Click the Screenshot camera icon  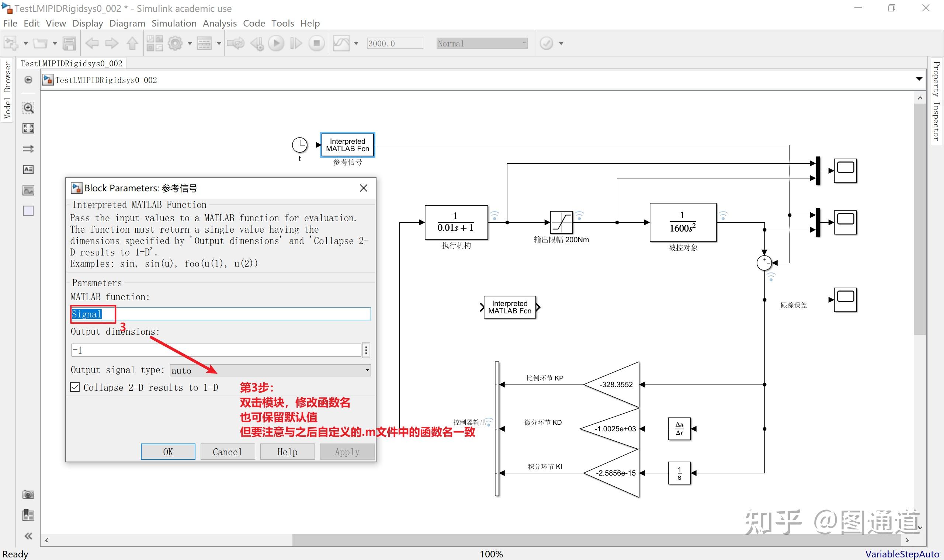point(28,494)
